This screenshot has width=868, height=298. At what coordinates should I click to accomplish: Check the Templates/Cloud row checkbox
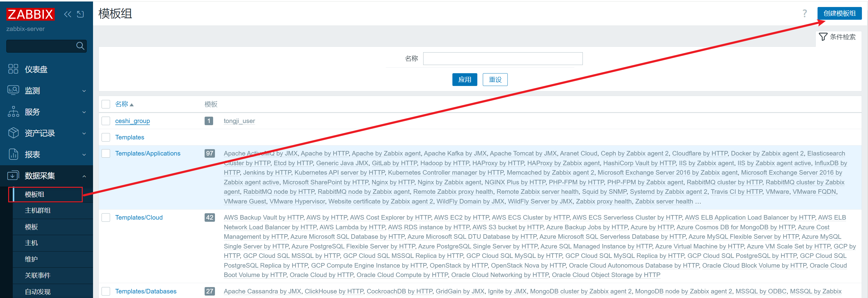click(x=106, y=218)
